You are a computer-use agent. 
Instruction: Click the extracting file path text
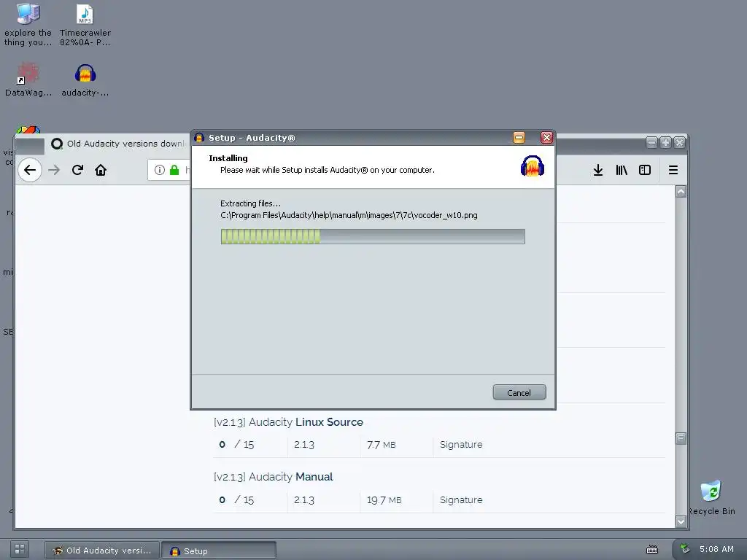click(x=349, y=215)
